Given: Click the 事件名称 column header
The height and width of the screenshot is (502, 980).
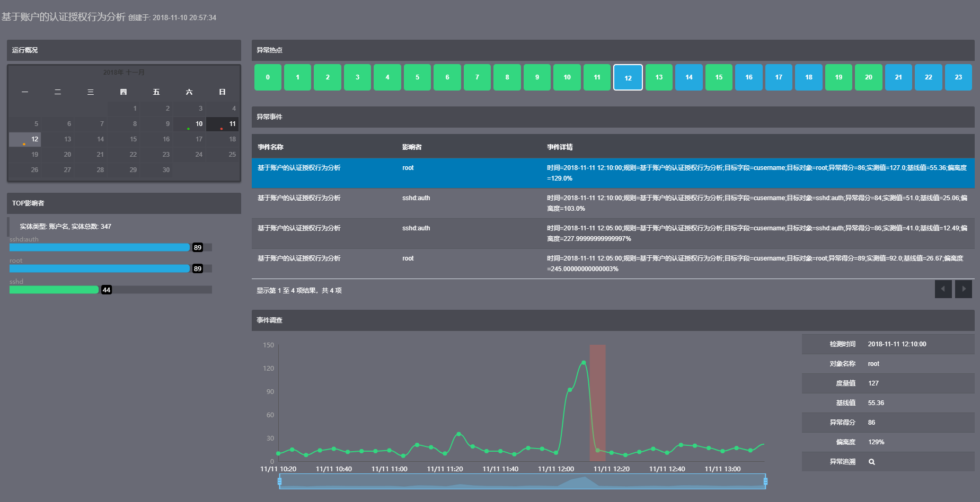Looking at the screenshot, I should point(270,147).
